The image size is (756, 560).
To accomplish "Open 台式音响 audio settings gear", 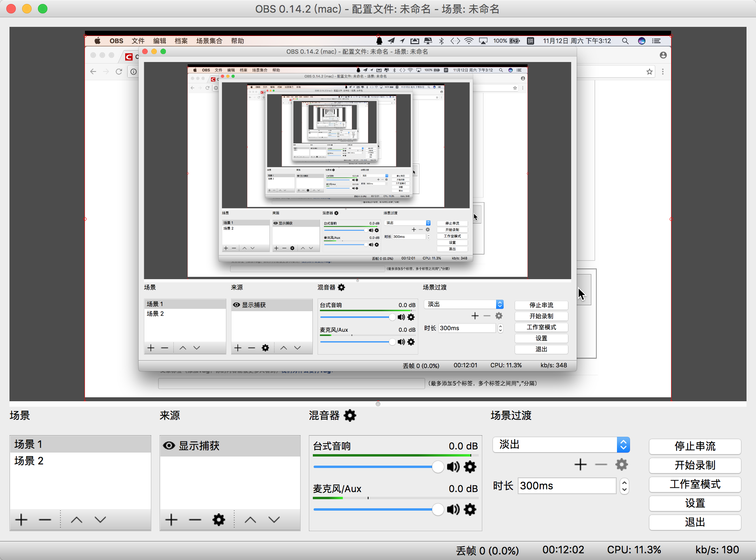I will point(470,467).
